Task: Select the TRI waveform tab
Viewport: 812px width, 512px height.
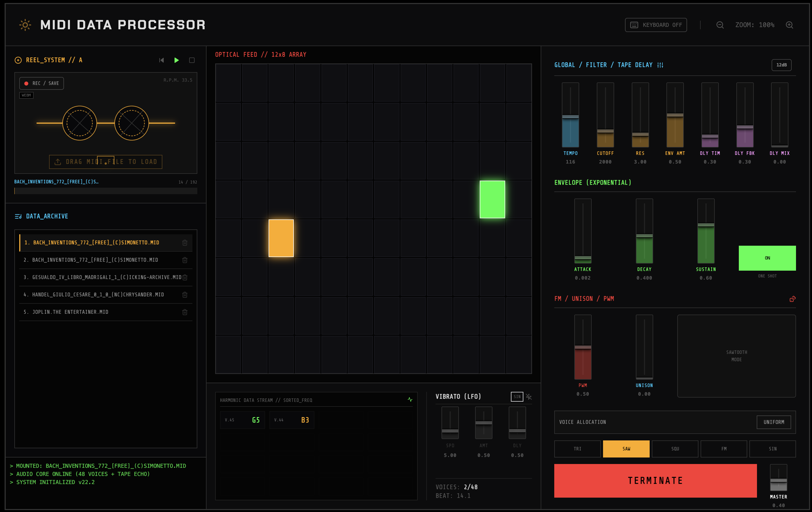Action: click(577, 449)
